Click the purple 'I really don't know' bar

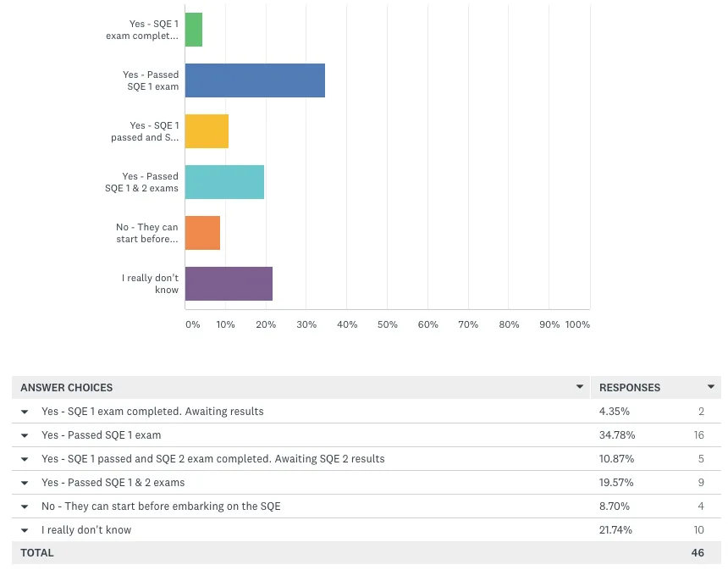[229, 284]
